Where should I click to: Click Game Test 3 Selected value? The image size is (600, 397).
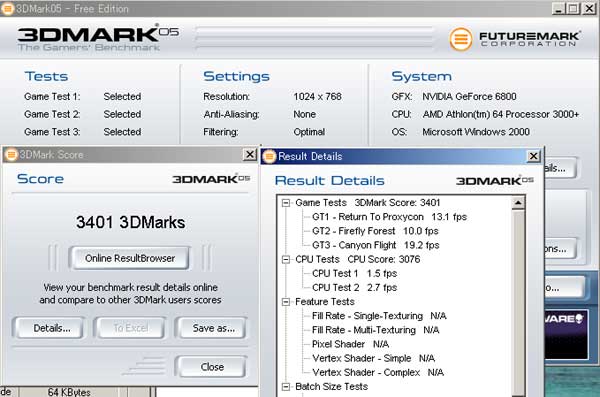[x=122, y=132]
